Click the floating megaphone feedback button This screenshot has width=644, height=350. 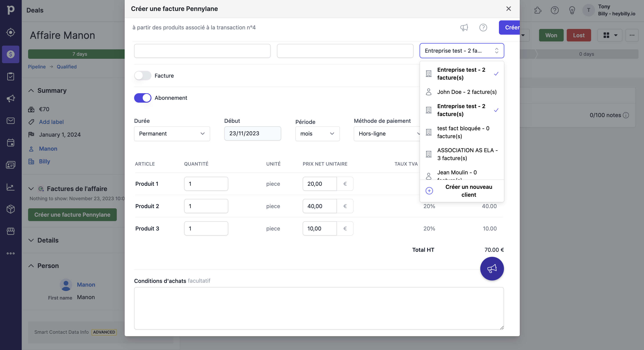pos(492,269)
